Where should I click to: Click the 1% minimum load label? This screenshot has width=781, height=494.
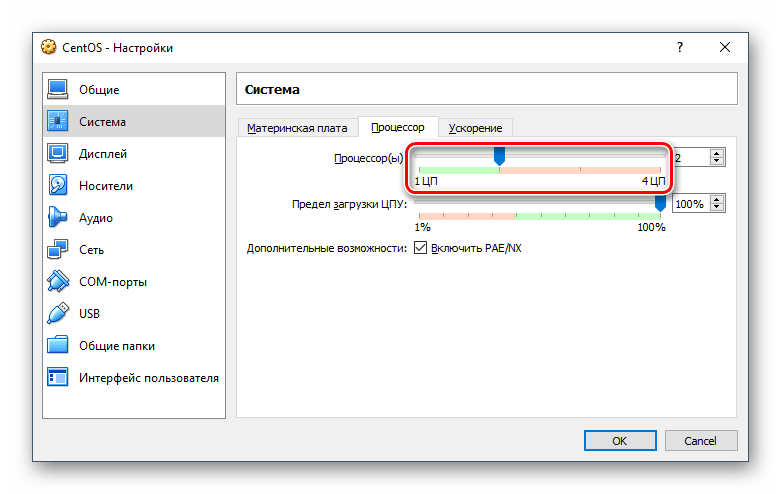(422, 227)
